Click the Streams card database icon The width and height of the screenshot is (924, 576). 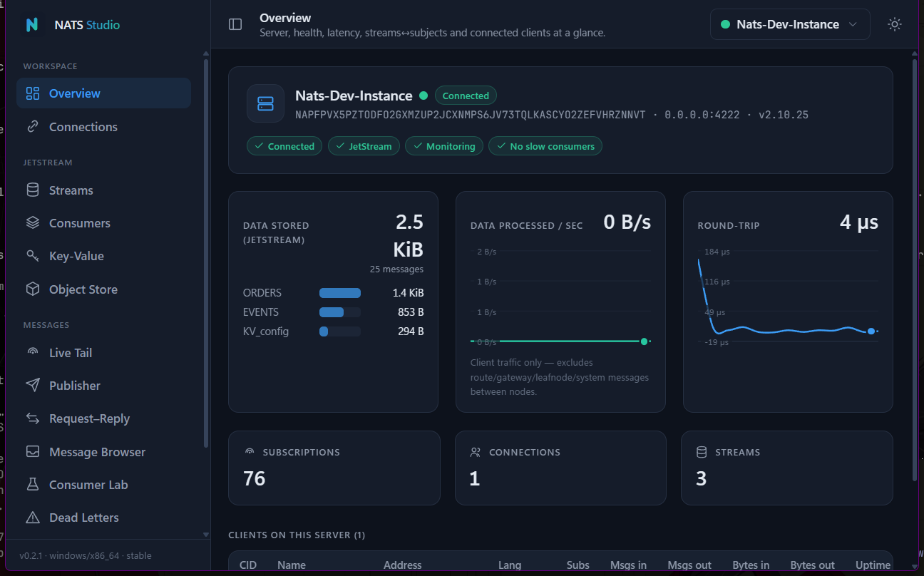point(702,452)
